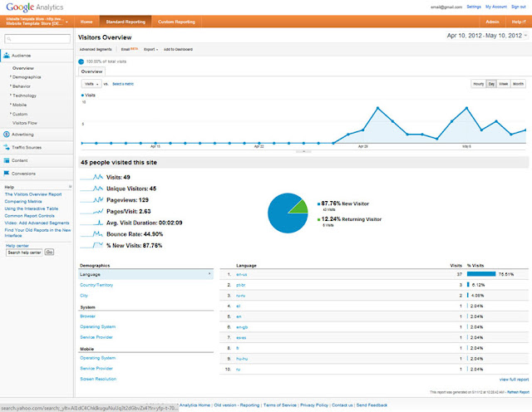Screen dimensions: 532x412
Task: Click the My Account link
Action: point(496,7)
